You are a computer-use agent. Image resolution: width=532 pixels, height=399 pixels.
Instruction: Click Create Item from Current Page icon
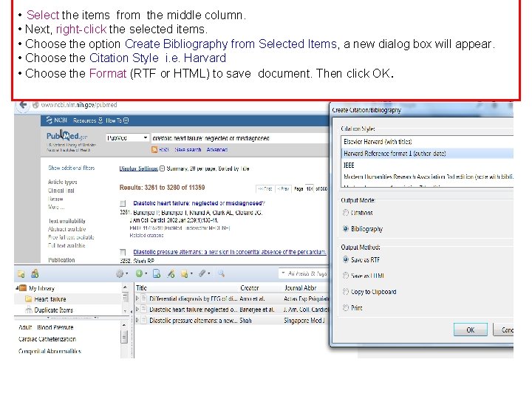pos(157,273)
